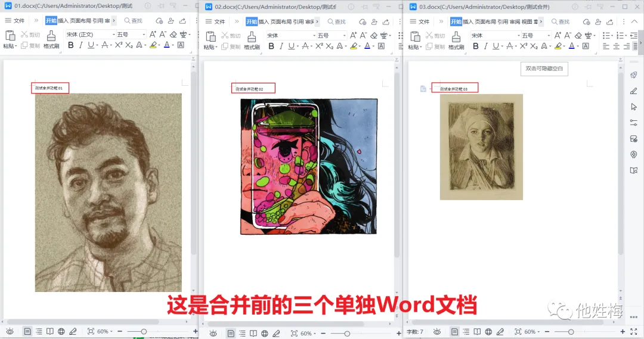The height and width of the screenshot is (339, 644).
Task: Toggle reading view in 02.docx status bar
Action: 253,333
